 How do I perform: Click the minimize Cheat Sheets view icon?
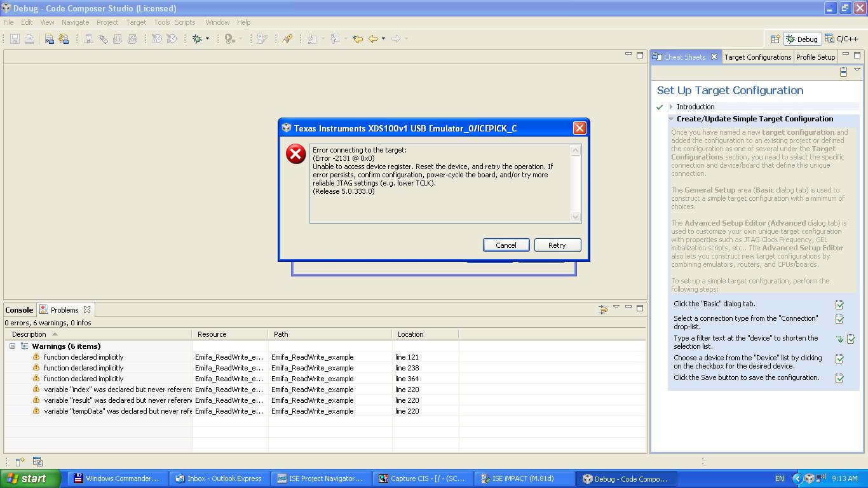846,55
